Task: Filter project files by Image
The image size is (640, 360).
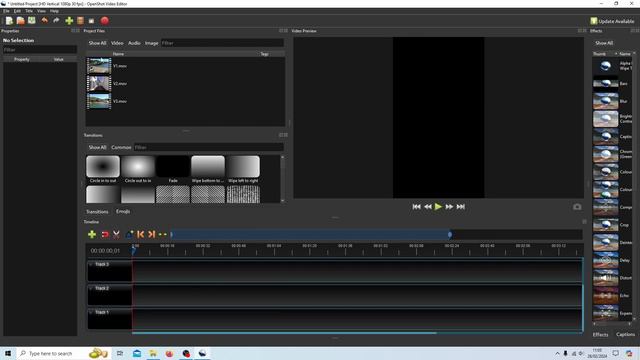Action: click(x=151, y=43)
